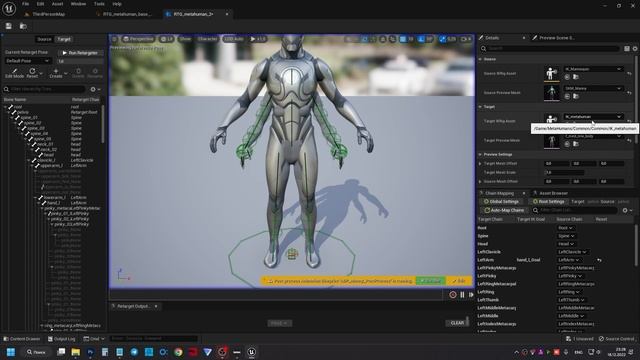The height and width of the screenshot is (360, 640).
Task: Collapse the root bone in hierarchy
Action: click(x=6, y=107)
